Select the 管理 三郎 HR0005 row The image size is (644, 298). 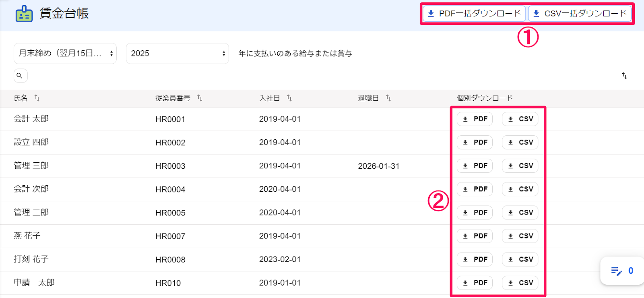pyautogui.click(x=322, y=213)
